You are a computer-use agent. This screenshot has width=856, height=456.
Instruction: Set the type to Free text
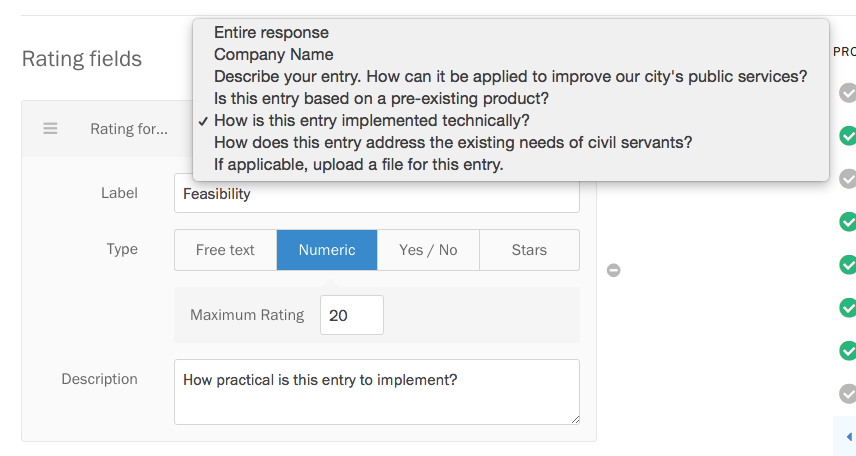(x=225, y=250)
